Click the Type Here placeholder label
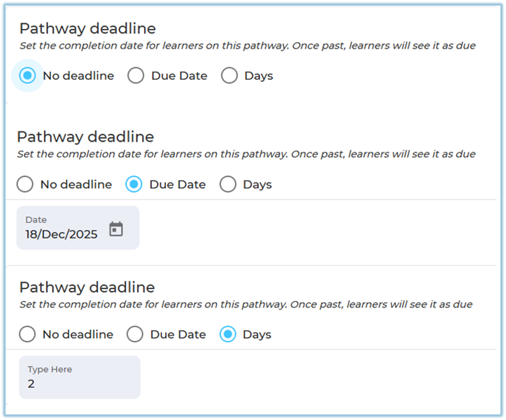 tap(50, 369)
